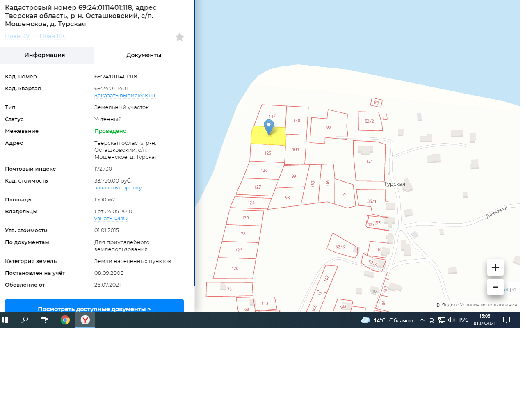Zoom out the map with minus button

point(495,287)
